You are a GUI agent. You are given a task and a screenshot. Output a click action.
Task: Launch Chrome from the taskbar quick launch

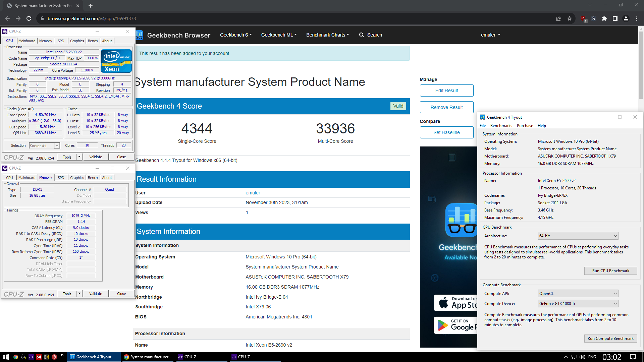click(x=15, y=357)
